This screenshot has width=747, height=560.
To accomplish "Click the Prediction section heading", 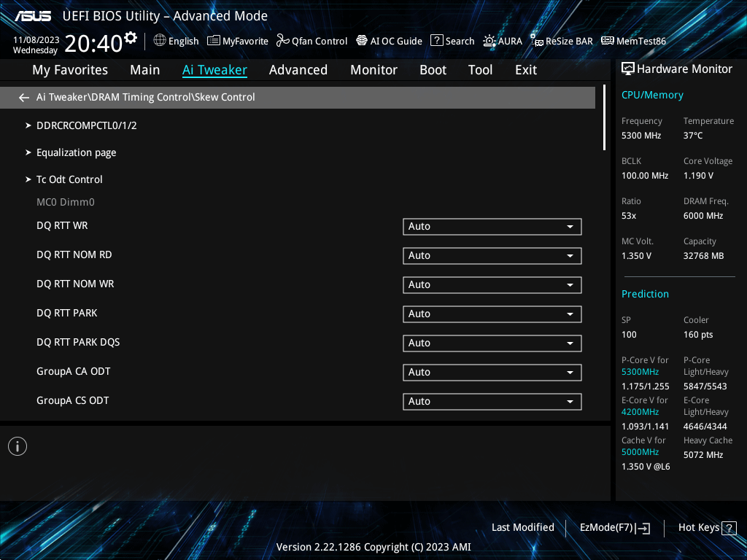I will [645, 295].
